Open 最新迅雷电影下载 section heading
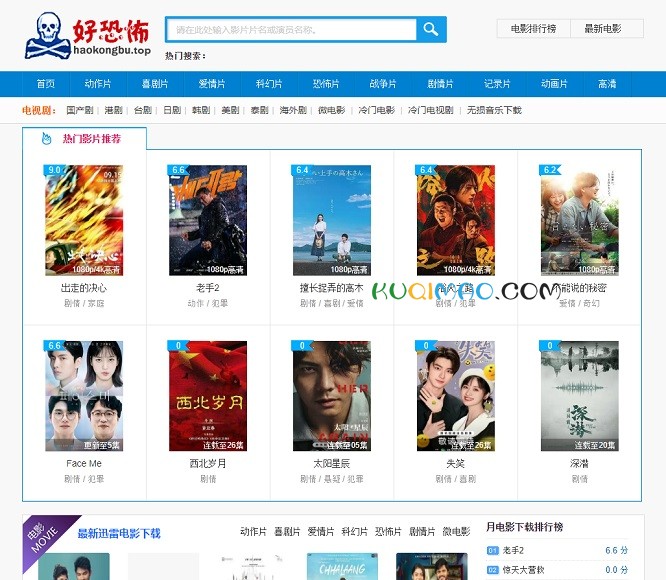Image resolution: width=666 pixels, height=580 pixels. (119, 533)
